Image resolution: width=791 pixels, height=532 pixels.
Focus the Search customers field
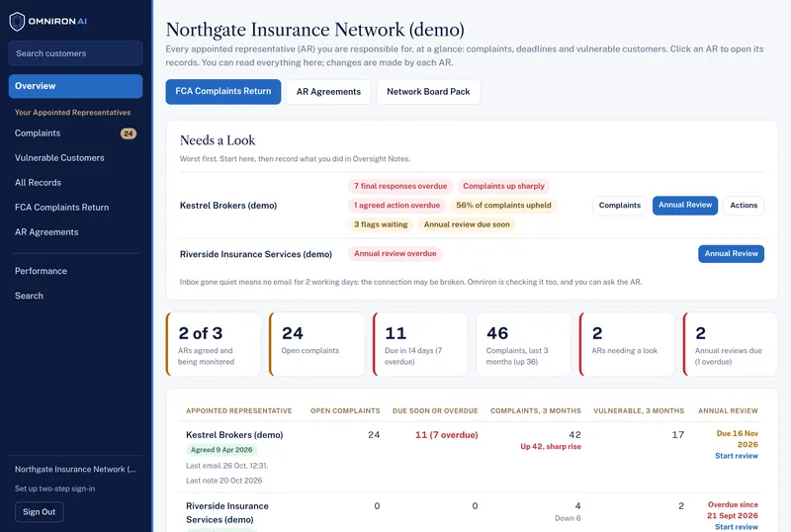coord(76,53)
